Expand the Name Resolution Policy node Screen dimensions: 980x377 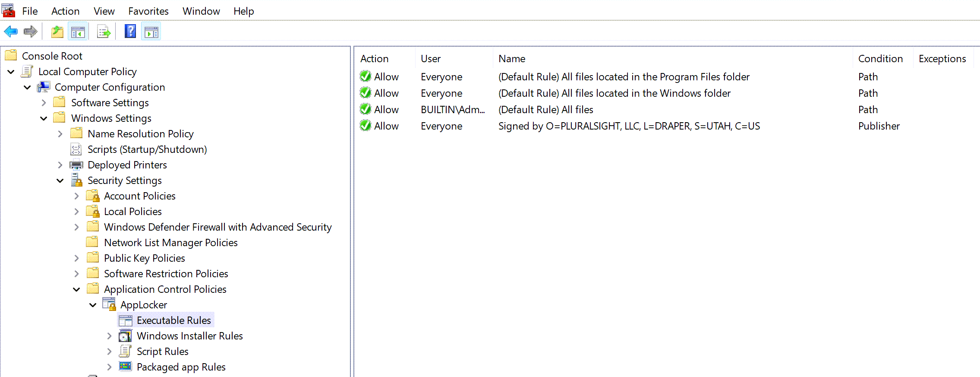click(x=60, y=134)
